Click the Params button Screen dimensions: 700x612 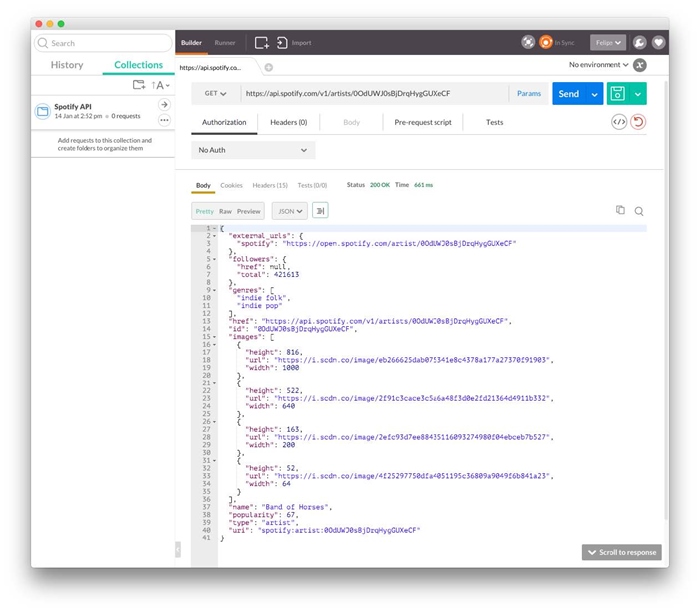click(528, 94)
